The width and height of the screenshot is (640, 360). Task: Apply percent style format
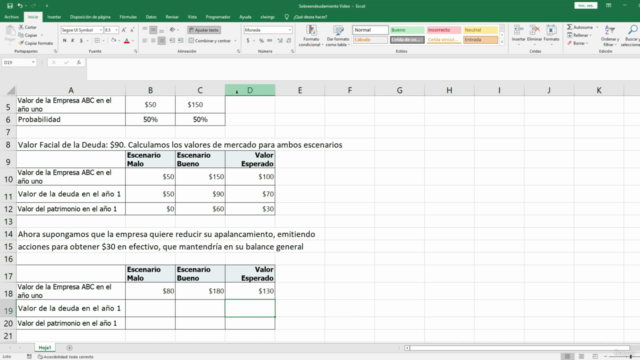point(261,40)
